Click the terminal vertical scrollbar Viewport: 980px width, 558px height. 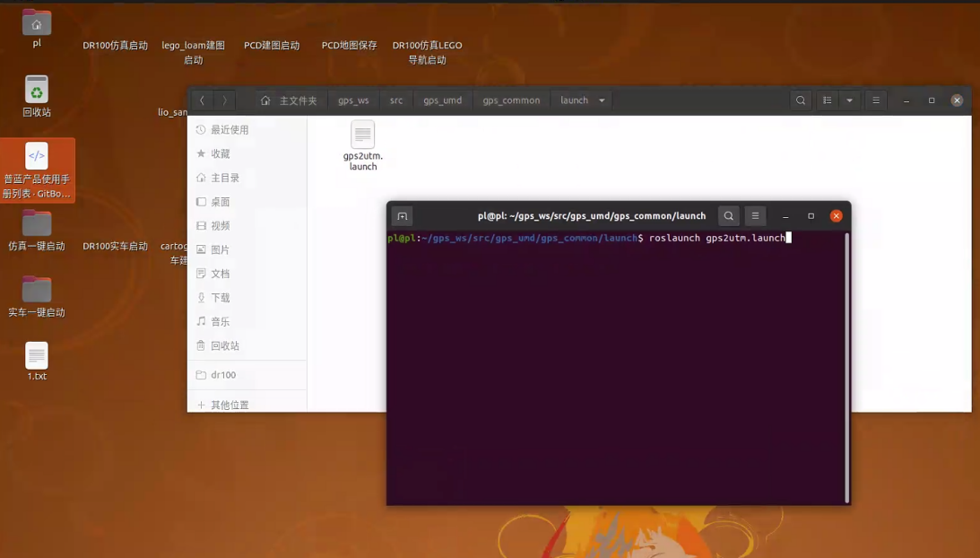point(846,368)
